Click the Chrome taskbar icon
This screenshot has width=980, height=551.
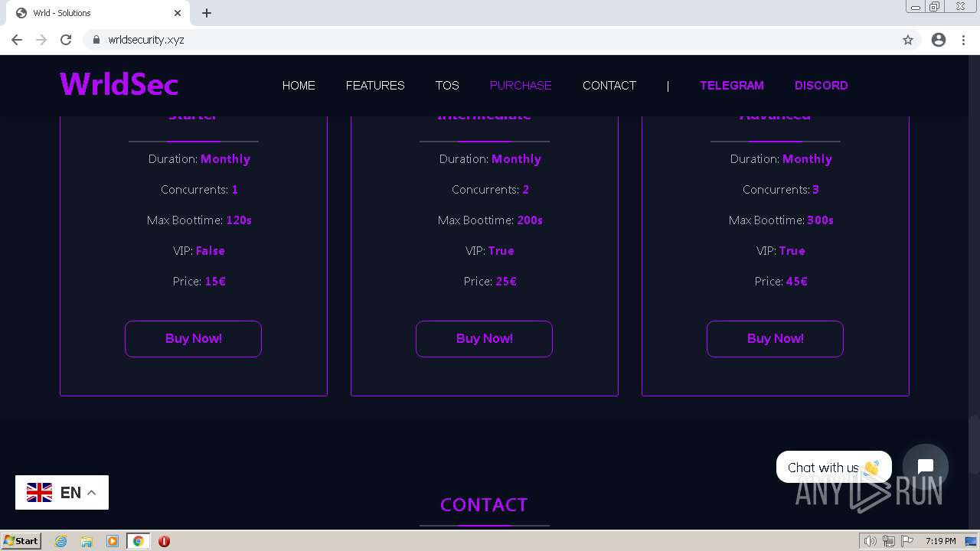[138, 541]
